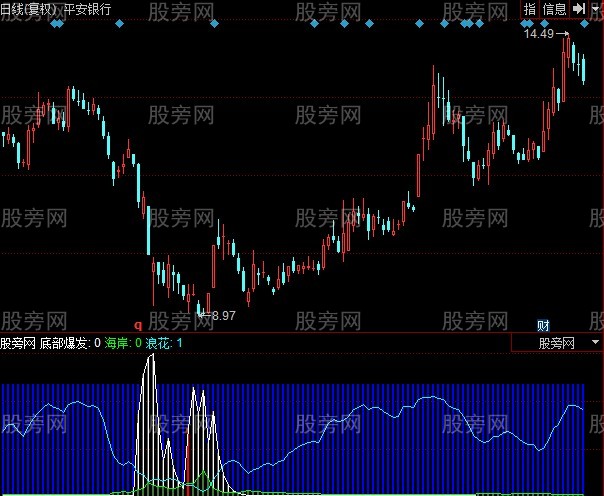Click the 14.49 high price label
Screen dimensions: 604x496
[537, 34]
